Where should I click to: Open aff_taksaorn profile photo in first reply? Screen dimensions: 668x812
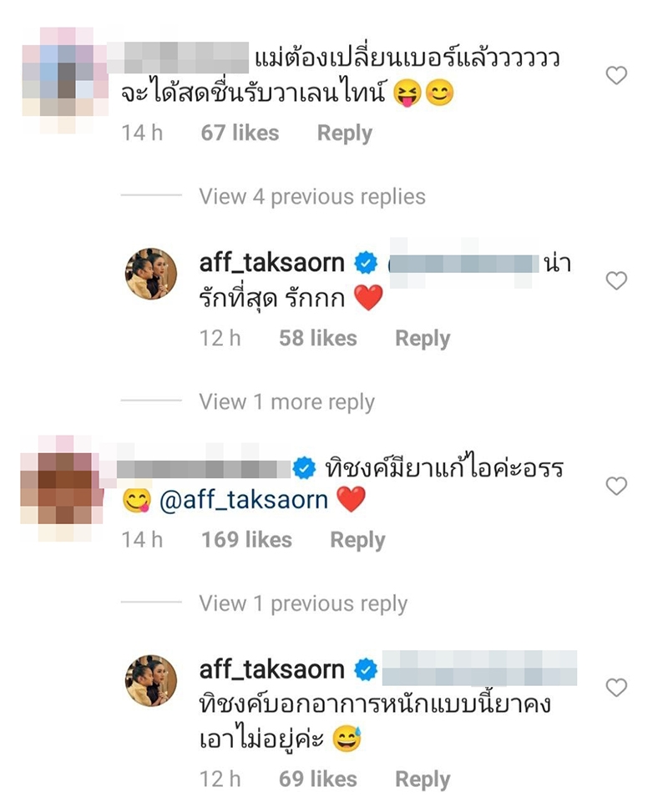[x=151, y=274]
